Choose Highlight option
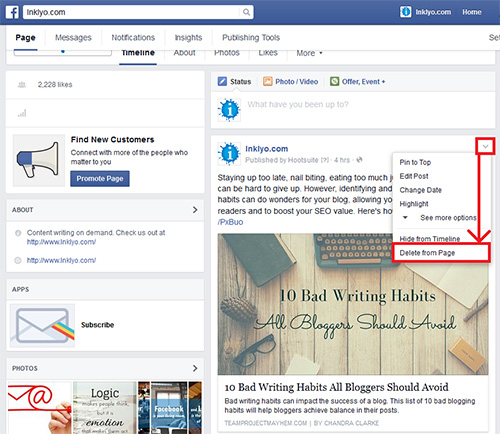 (x=414, y=204)
